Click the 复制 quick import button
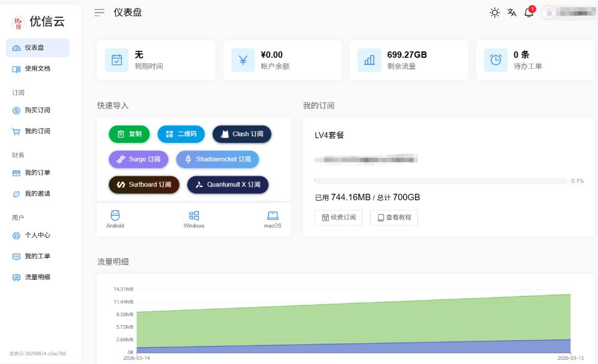 129,134
